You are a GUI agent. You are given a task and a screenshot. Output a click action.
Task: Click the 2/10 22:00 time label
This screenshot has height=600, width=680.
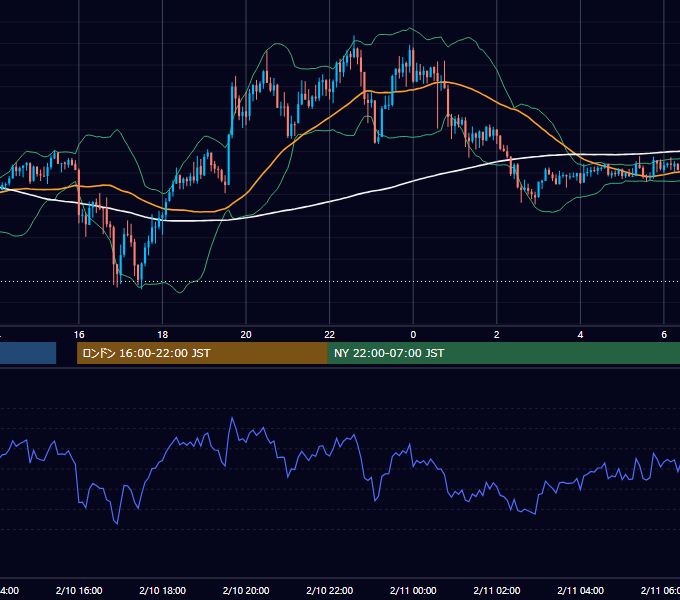click(x=330, y=590)
